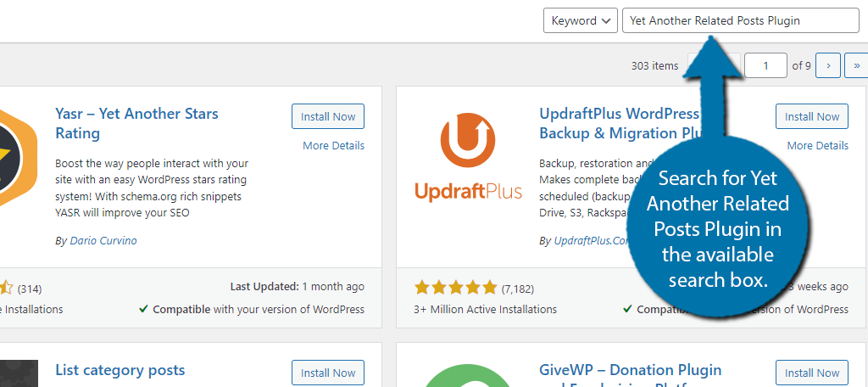
Task: Click the Yasr plugin description text
Action: (152, 188)
